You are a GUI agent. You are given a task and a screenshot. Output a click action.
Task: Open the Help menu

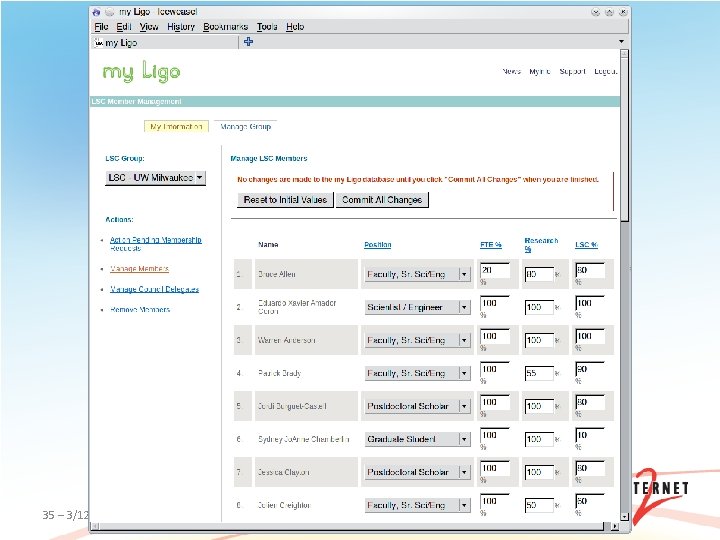coord(295,27)
